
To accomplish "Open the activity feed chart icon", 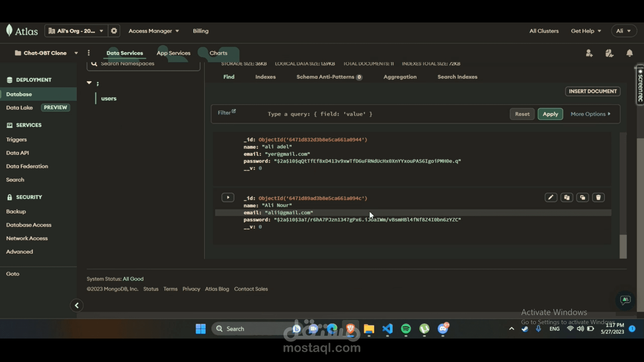I will coord(609,53).
